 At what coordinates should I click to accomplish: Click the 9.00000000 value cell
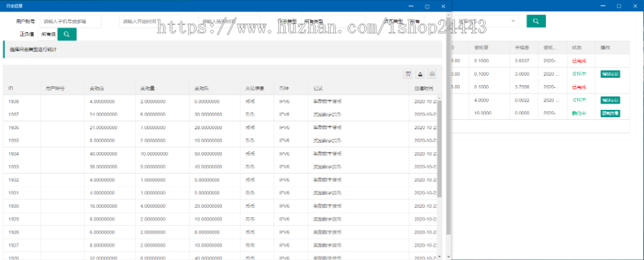162,167
